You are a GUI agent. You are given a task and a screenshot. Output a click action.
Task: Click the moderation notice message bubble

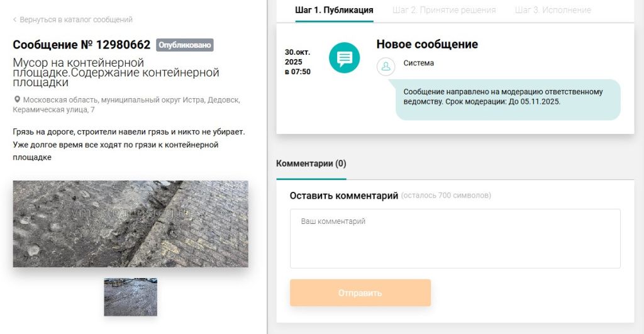coord(508,99)
